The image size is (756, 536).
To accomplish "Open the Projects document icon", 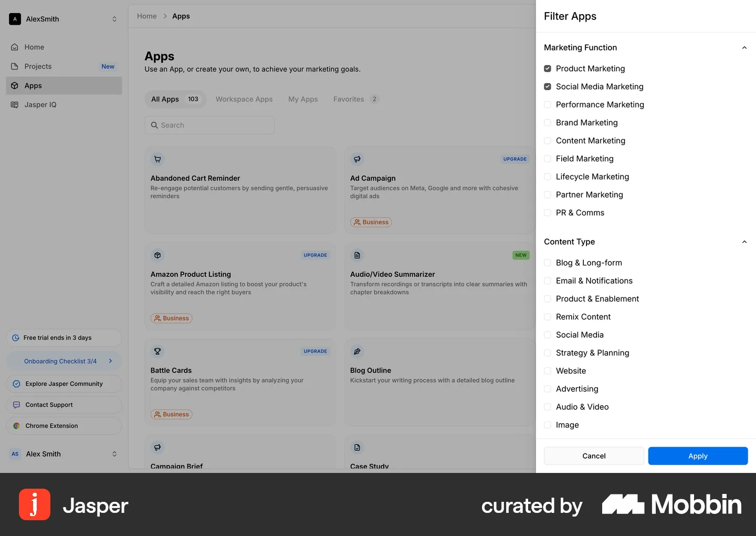I will [15, 66].
